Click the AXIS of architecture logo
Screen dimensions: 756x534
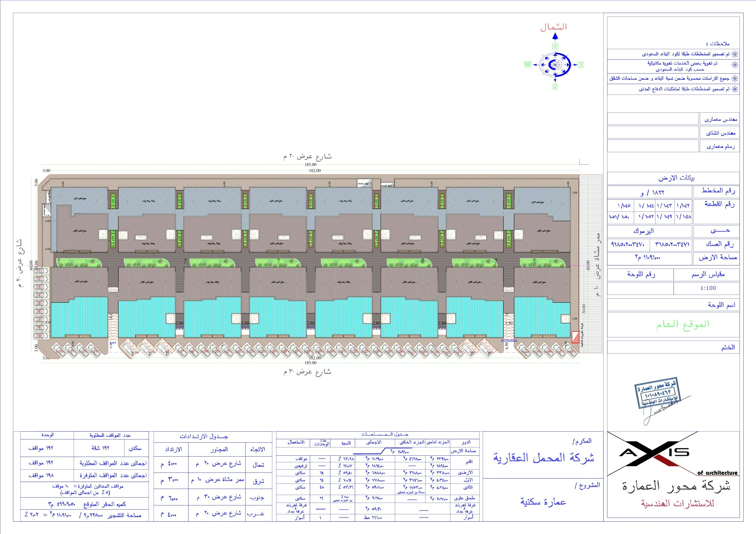click(654, 453)
